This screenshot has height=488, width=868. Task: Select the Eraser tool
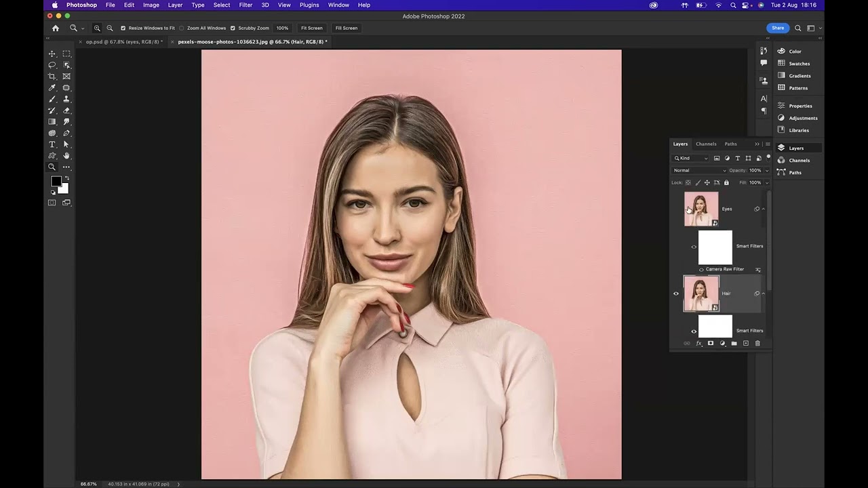pyautogui.click(x=66, y=110)
